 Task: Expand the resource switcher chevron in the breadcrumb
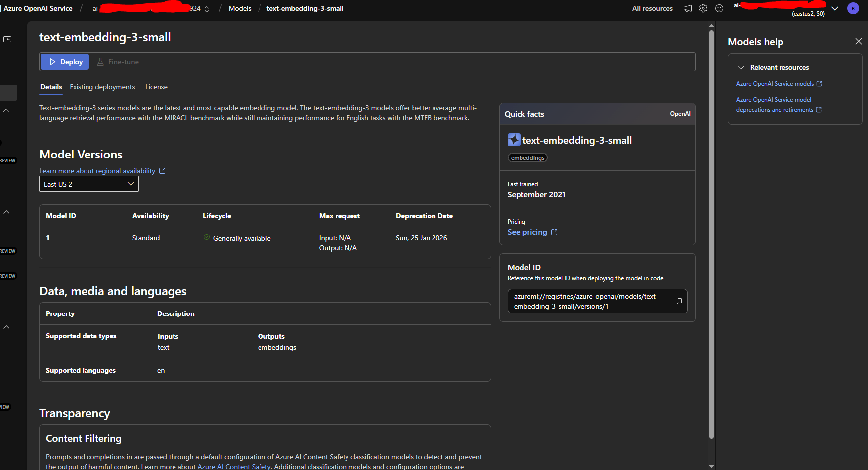pos(206,8)
